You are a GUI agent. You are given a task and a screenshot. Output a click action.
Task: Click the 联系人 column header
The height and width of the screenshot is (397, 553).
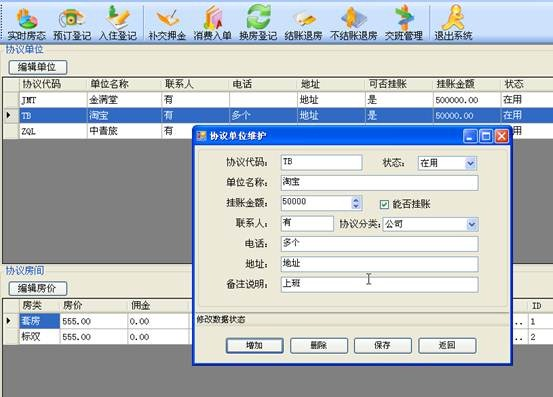pos(195,84)
